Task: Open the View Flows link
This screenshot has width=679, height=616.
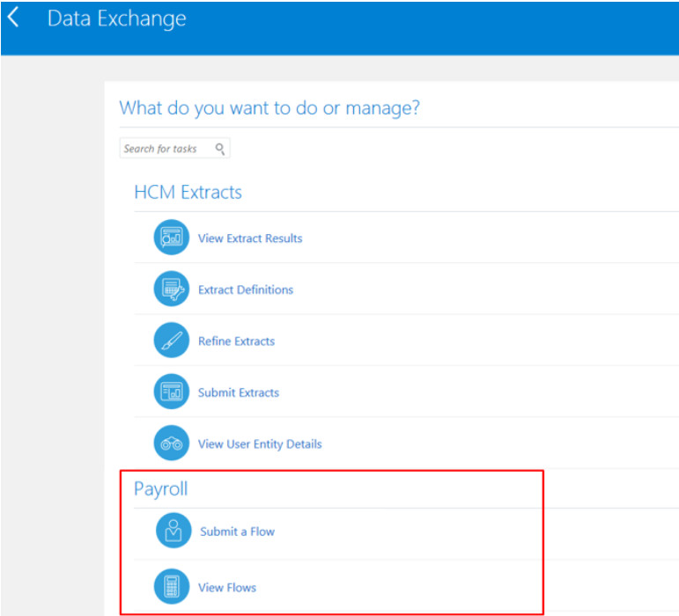Action: (x=227, y=588)
